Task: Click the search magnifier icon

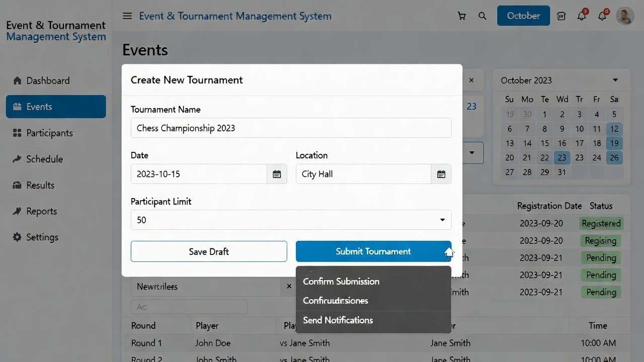Action: [482, 16]
